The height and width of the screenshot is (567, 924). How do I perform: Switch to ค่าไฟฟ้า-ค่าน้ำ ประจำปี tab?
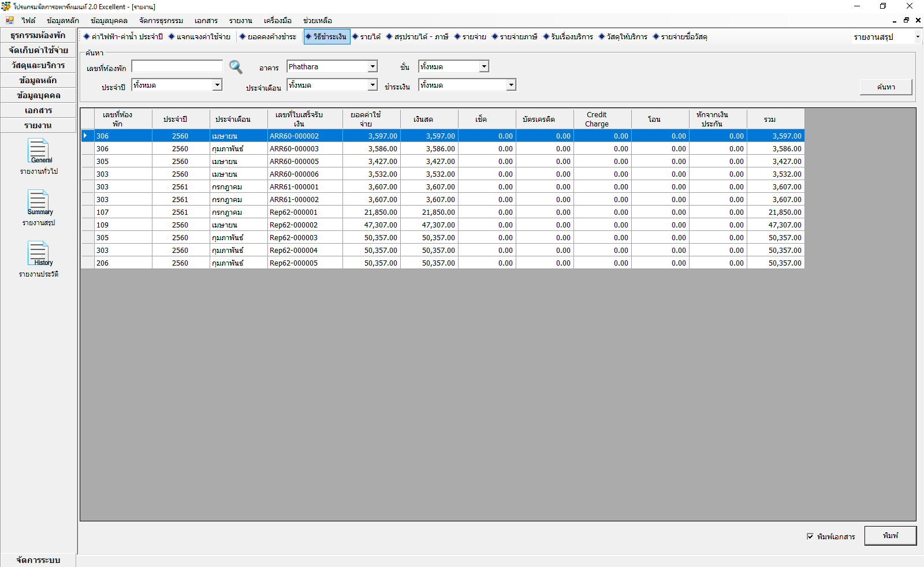(124, 36)
